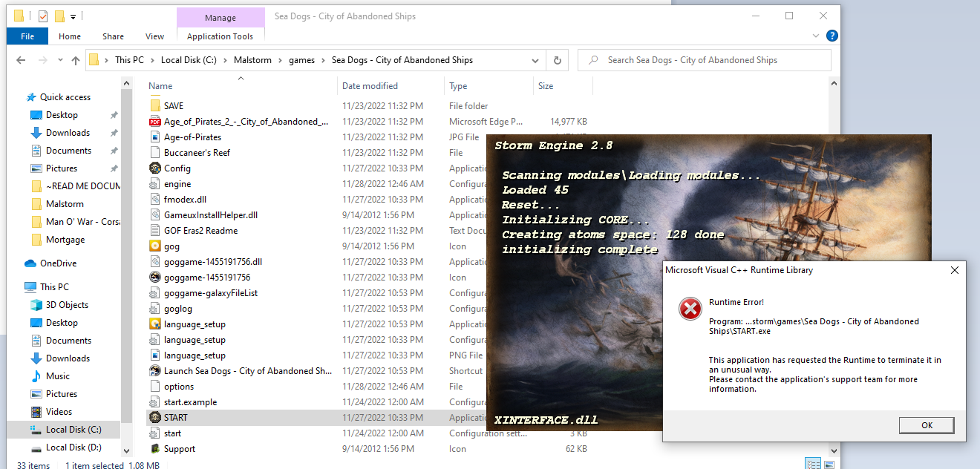This screenshot has height=469, width=980.
Task: Select the goggame-1455191756.dll file icon
Action: coord(155,262)
